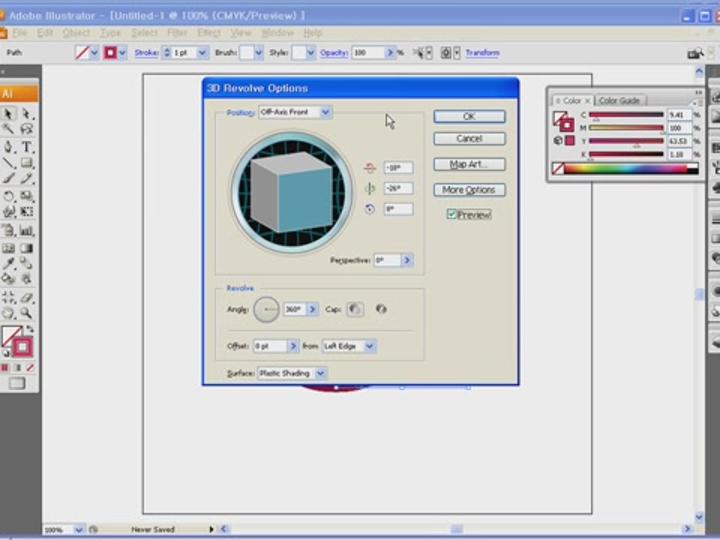Open the Revolve Angle value arrow
Screen dimensions: 720x540
click(312, 309)
